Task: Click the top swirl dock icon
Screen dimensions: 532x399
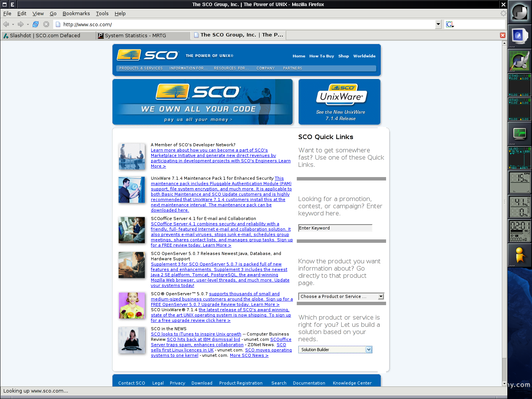Action: pyautogui.click(x=519, y=12)
